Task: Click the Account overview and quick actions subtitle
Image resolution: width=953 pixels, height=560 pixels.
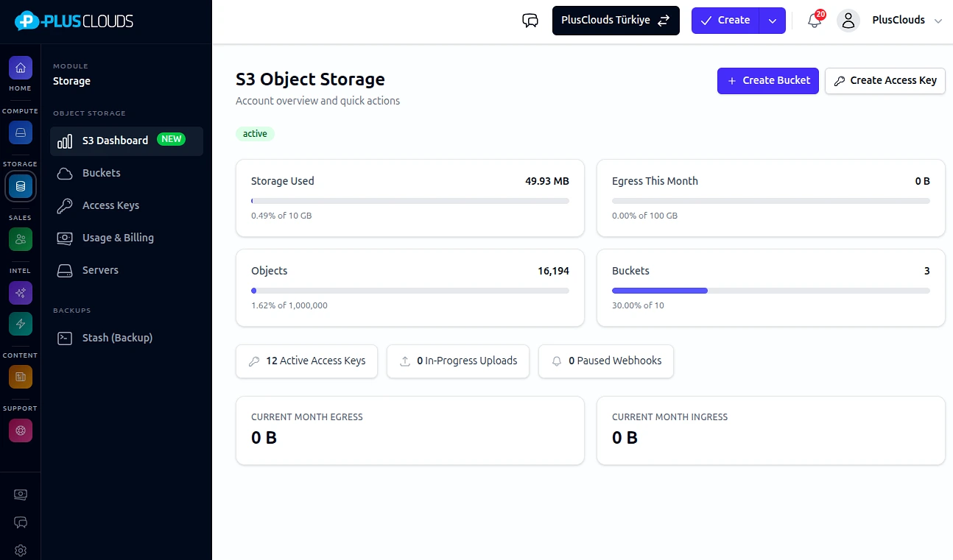Action: 317,101
